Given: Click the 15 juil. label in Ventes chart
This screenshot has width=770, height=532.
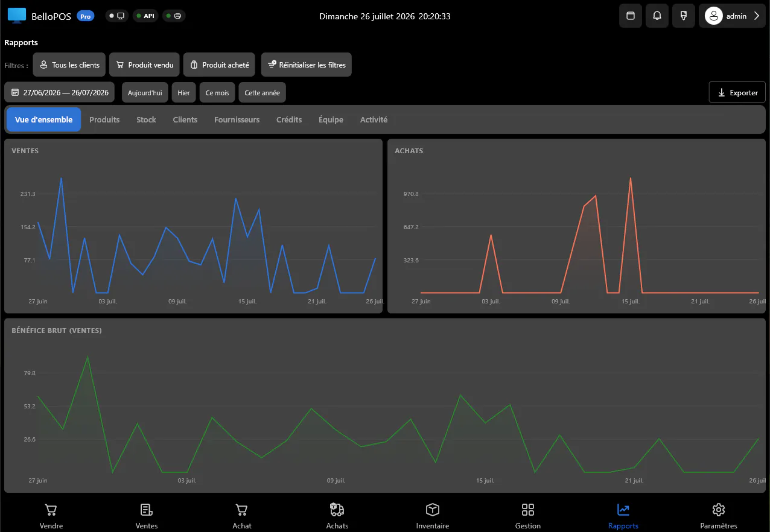Looking at the screenshot, I should point(247,301).
